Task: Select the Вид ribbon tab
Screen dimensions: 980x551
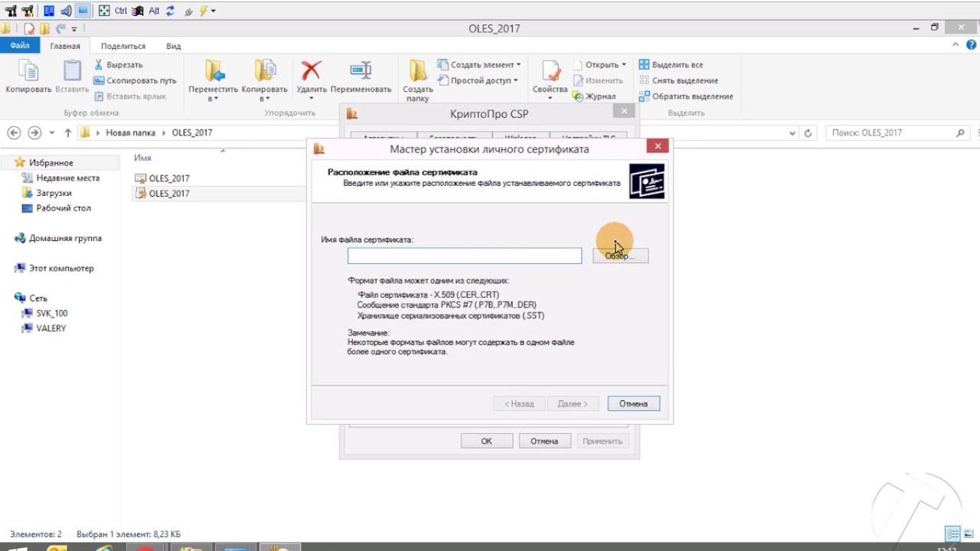Action: coord(174,46)
